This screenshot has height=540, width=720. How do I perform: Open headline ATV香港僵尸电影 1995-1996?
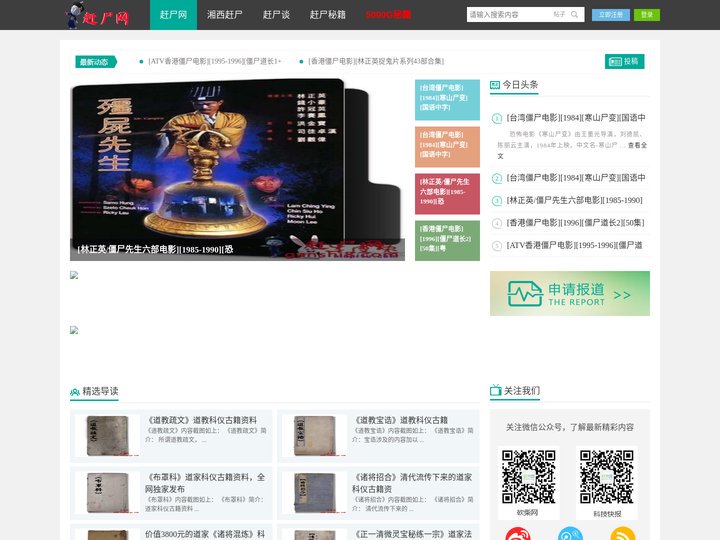[574, 245]
